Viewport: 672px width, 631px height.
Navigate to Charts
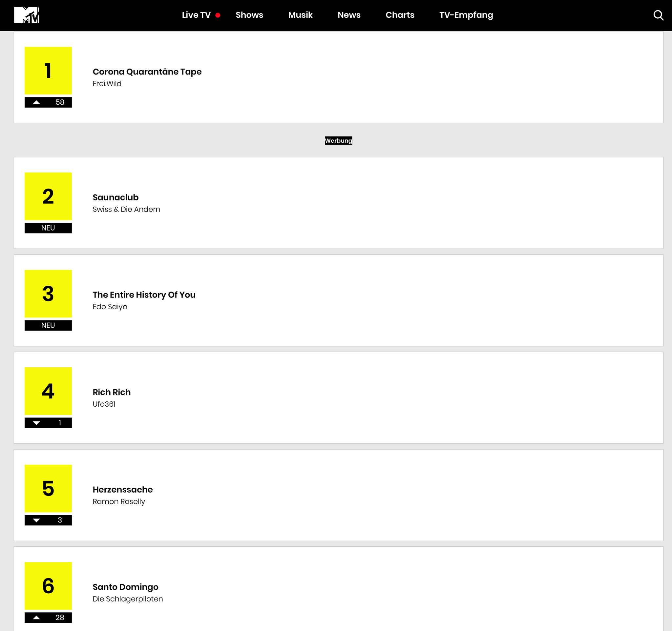coord(400,15)
